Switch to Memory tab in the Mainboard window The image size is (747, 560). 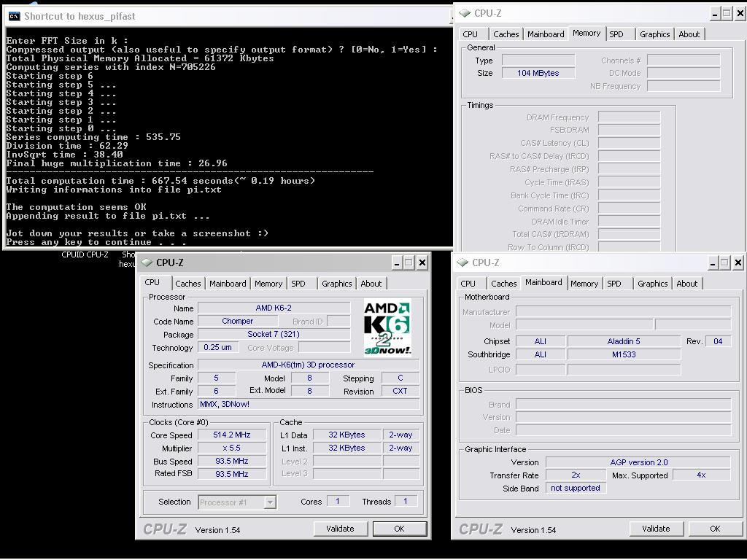coord(584,284)
